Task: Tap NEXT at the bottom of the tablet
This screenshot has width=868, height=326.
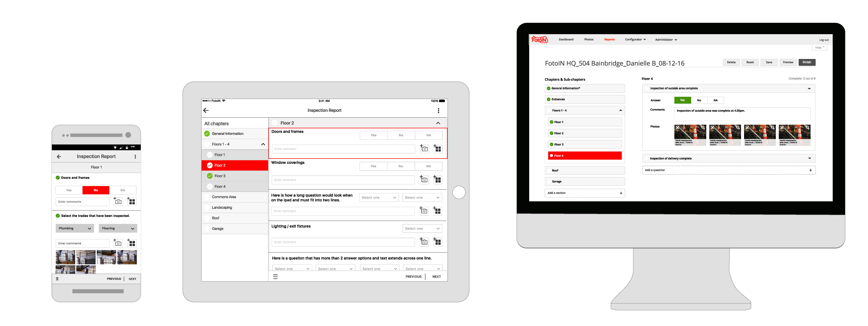Action: (x=436, y=277)
